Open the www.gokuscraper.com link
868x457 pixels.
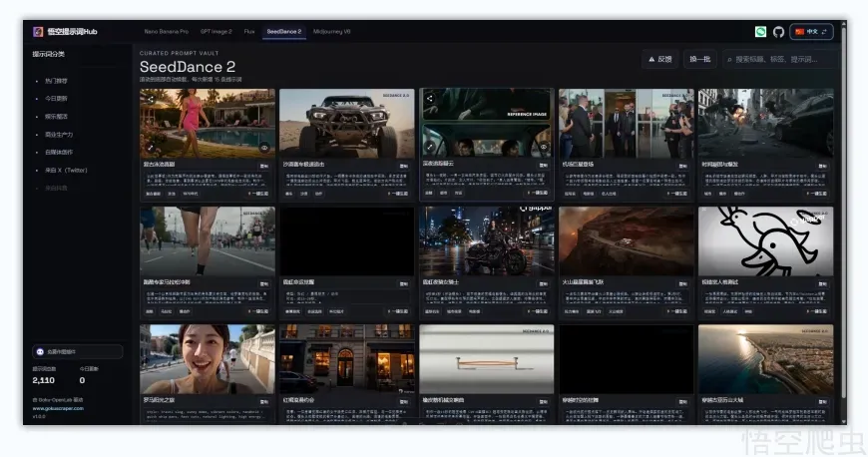58,408
